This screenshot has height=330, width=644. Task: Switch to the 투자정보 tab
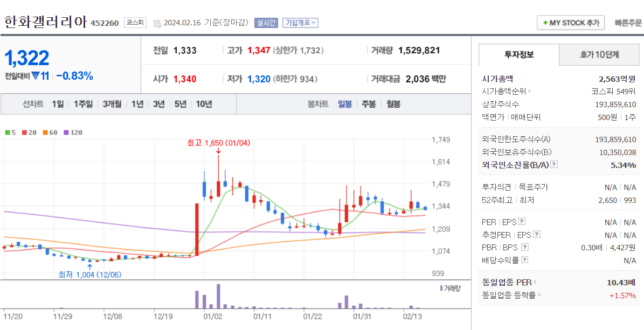519,54
